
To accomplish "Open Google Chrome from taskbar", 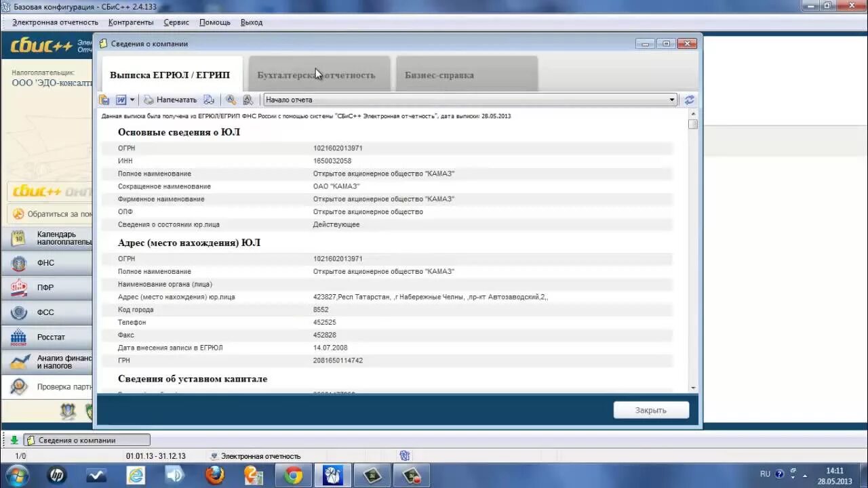I will (294, 476).
